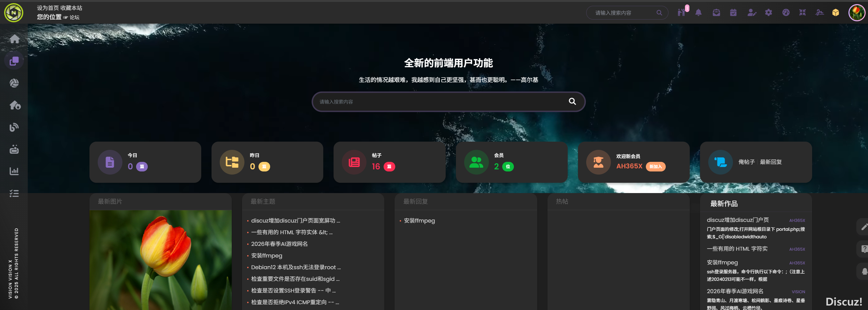Screen dimensions: 868x310
Task: Open the user avatar menu at top right
Action: 856,13
